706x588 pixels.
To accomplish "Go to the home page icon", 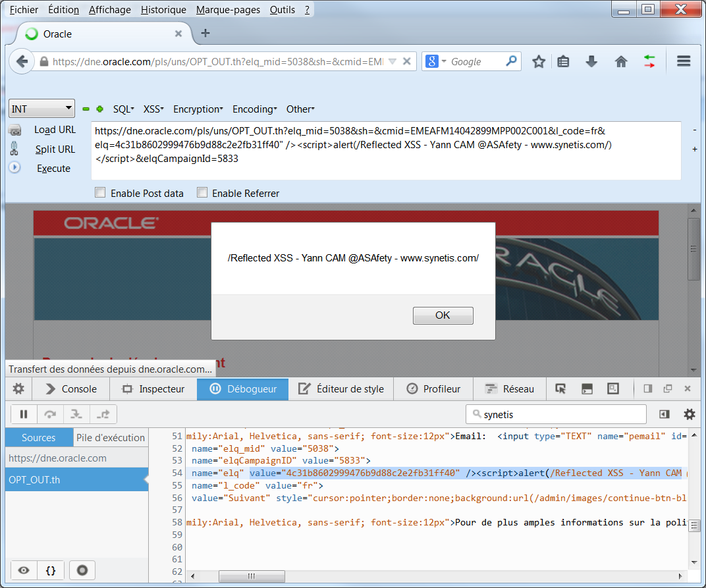I will tap(621, 61).
